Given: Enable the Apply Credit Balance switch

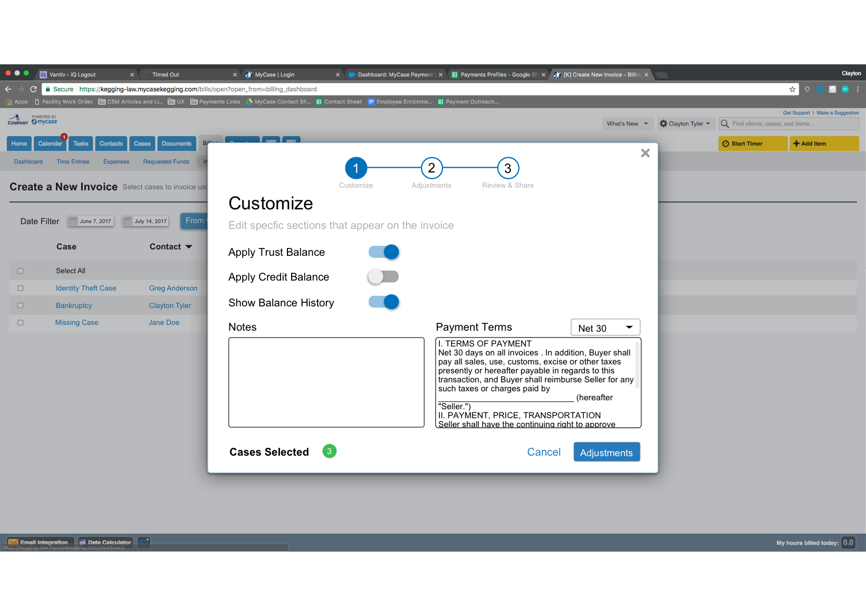Looking at the screenshot, I should point(383,276).
